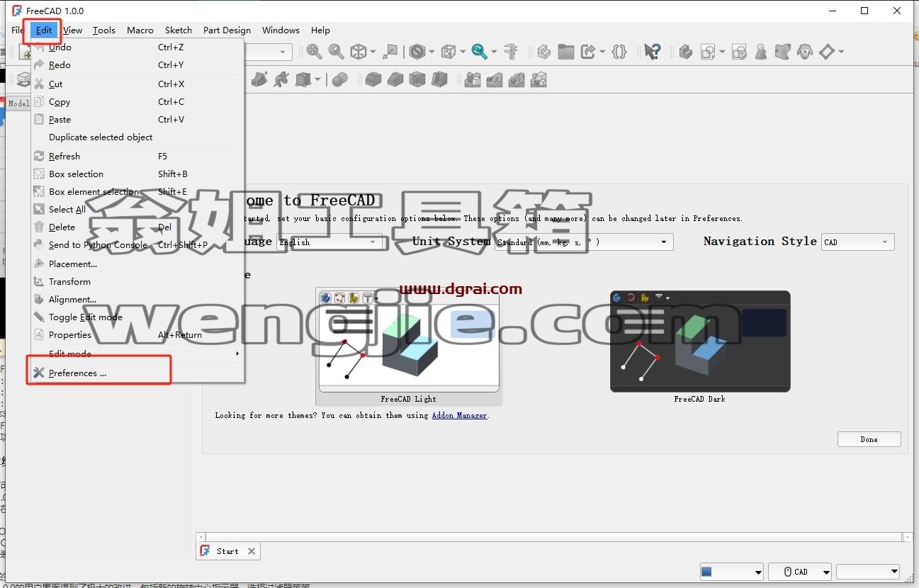The height and width of the screenshot is (588, 919).
Task: Open the Macro menu
Action: tap(140, 30)
